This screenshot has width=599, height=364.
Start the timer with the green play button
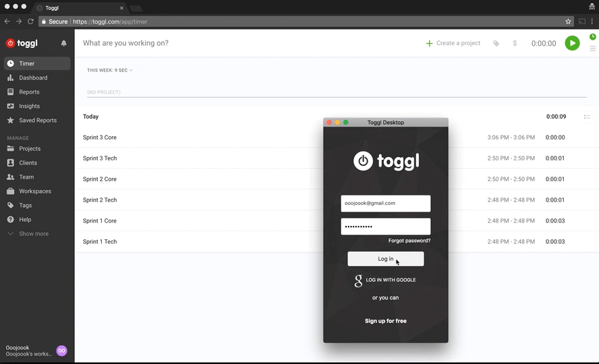[572, 43]
